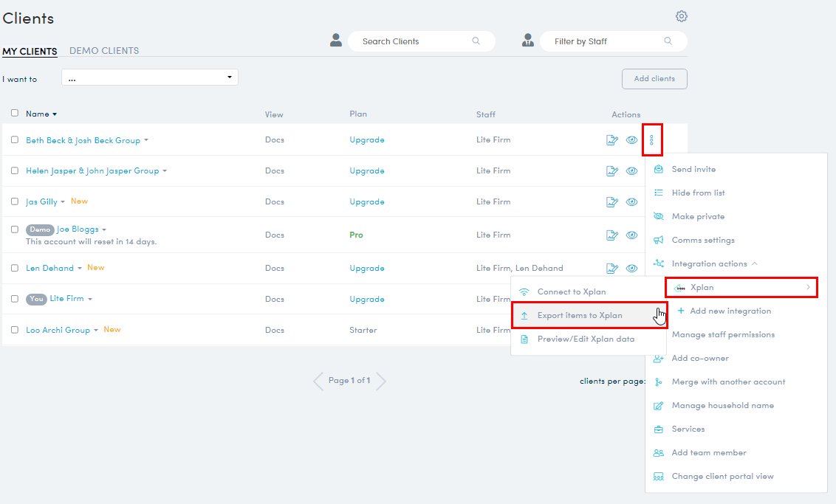Switch to the Demo Clients tab
This screenshot has width=836, height=504.
pos(104,51)
